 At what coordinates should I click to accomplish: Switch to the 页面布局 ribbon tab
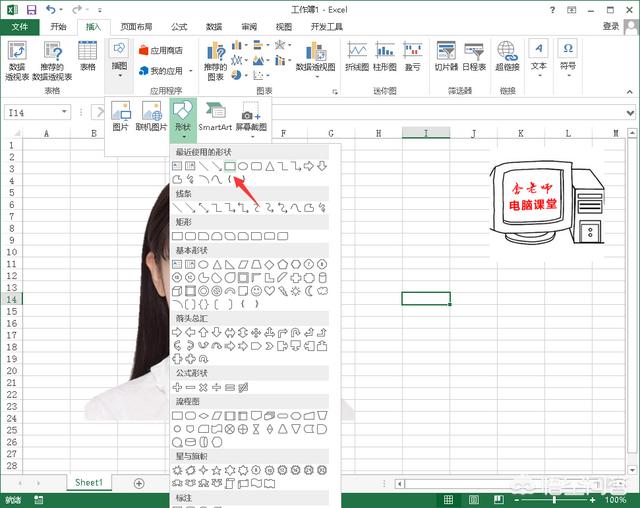coord(137,27)
